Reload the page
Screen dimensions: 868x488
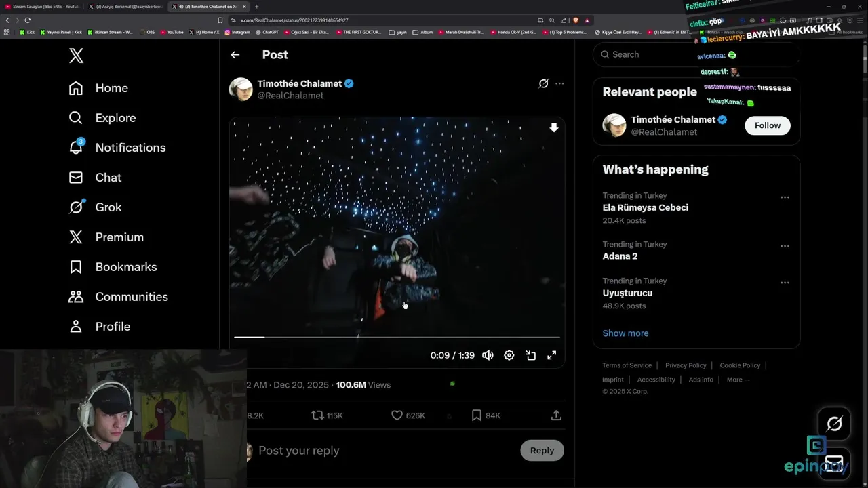[27, 20]
